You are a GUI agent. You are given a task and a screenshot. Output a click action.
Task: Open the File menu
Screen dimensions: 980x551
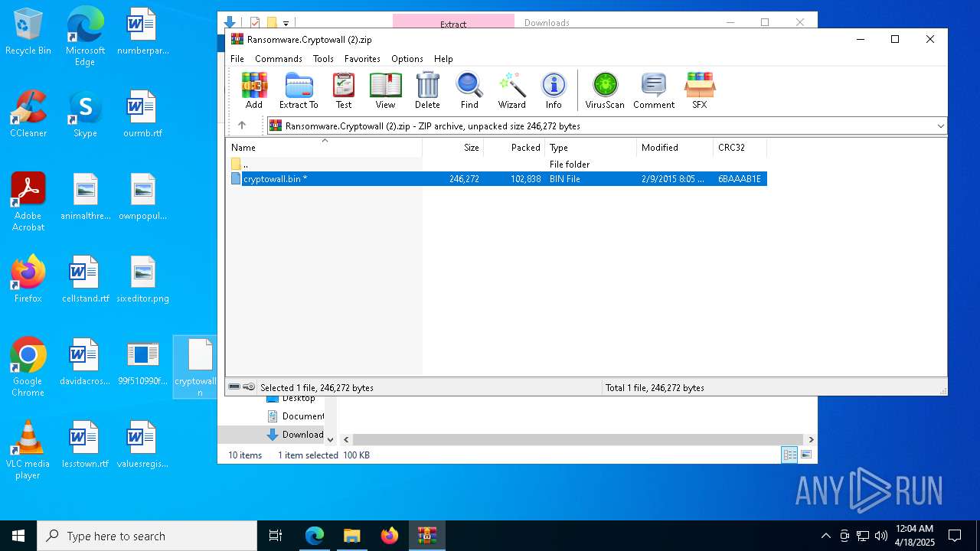[x=237, y=59]
